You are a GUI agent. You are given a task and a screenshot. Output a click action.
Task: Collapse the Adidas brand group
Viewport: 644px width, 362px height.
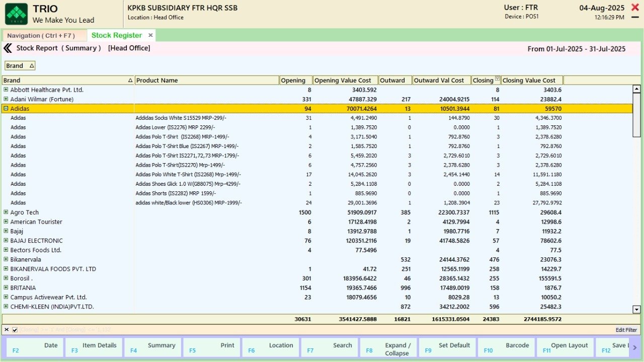[6, 108]
